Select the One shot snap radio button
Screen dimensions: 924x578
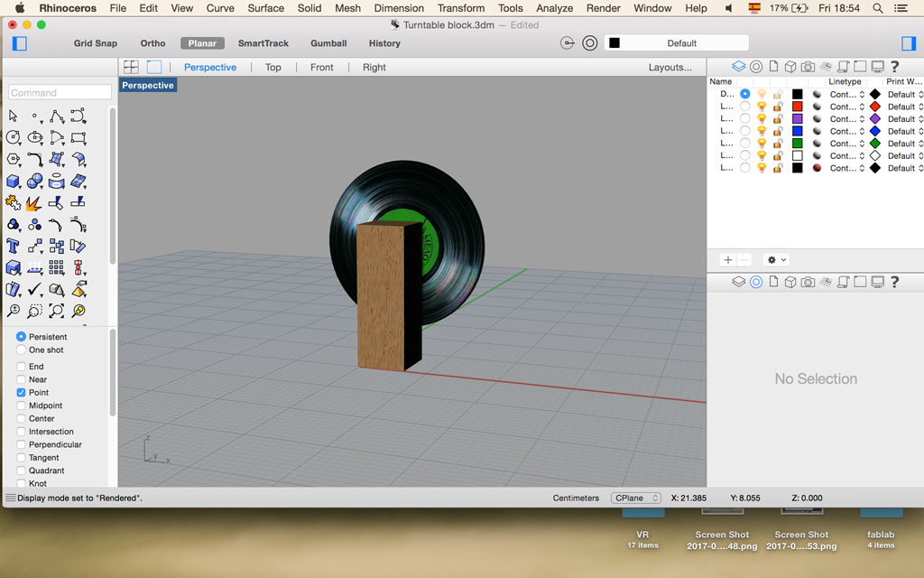(x=22, y=350)
